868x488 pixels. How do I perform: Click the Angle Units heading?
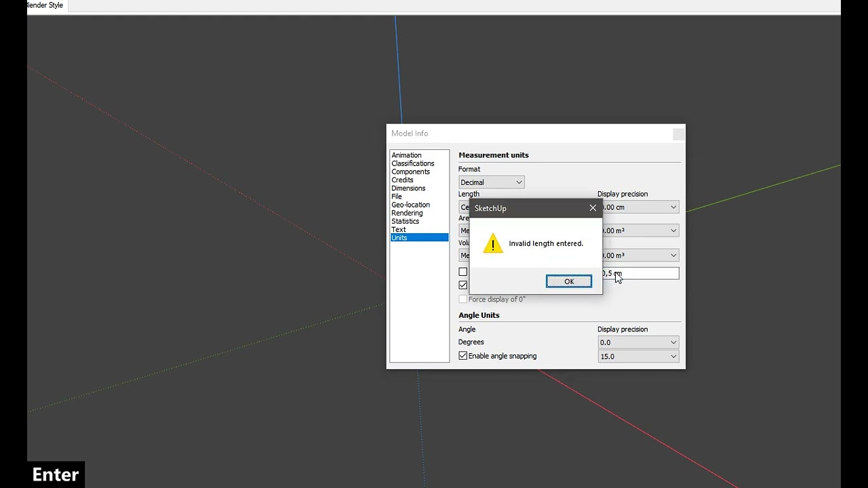point(479,315)
